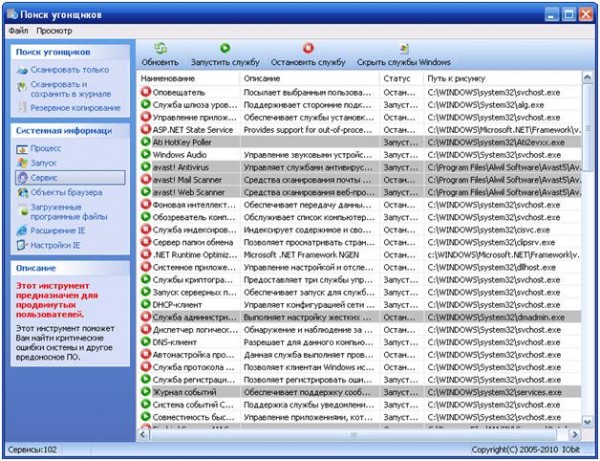The width and height of the screenshot is (600, 461).
Task: Select the Система событий С... row name
Action: (193, 404)
